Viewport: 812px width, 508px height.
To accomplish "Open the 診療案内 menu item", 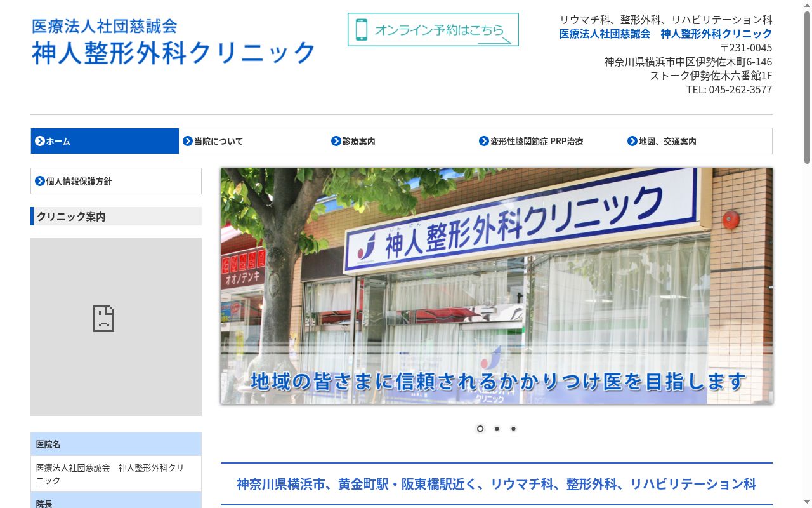I will (x=401, y=141).
